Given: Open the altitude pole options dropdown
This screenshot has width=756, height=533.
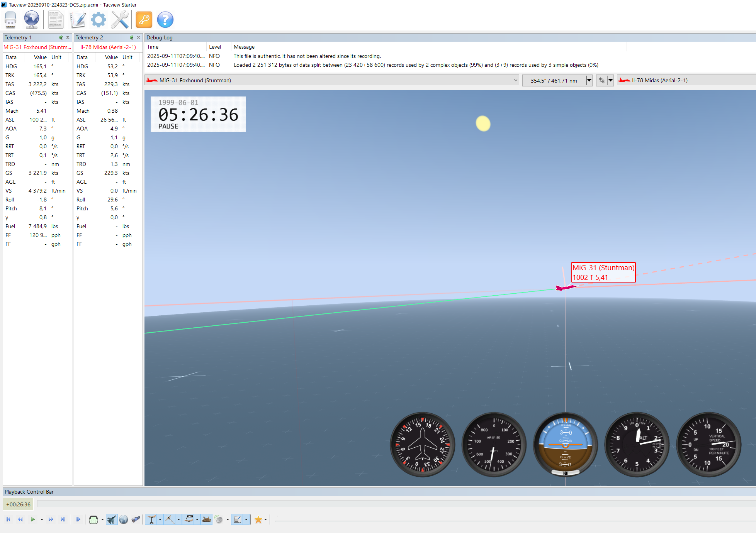Looking at the screenshot, I should point(160,519).
